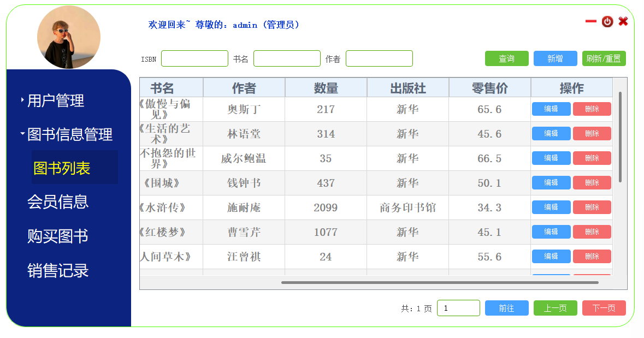The image size is (644, 338).
Task: Click the 欢迎回来 admin welcome text
Action: pos(224,25)
